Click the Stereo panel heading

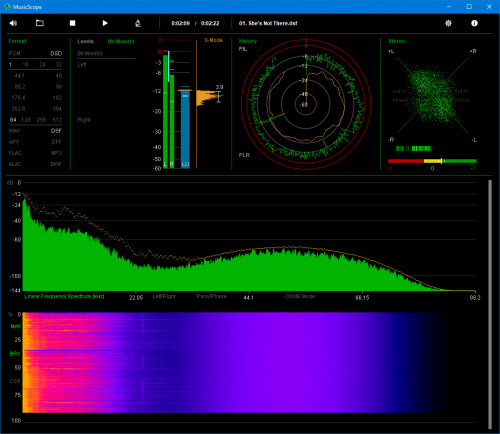[x=397, y=41]
